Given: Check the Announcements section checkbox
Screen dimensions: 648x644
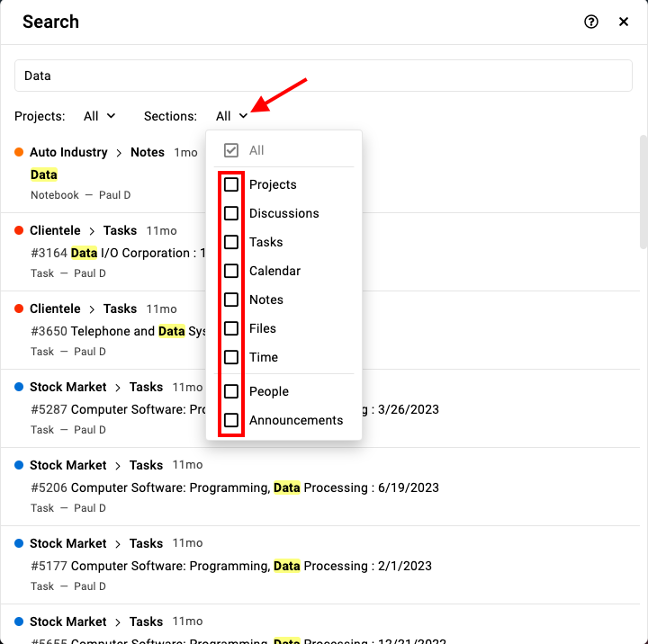Looking at the screenshot, I should (x=231, y=420).
